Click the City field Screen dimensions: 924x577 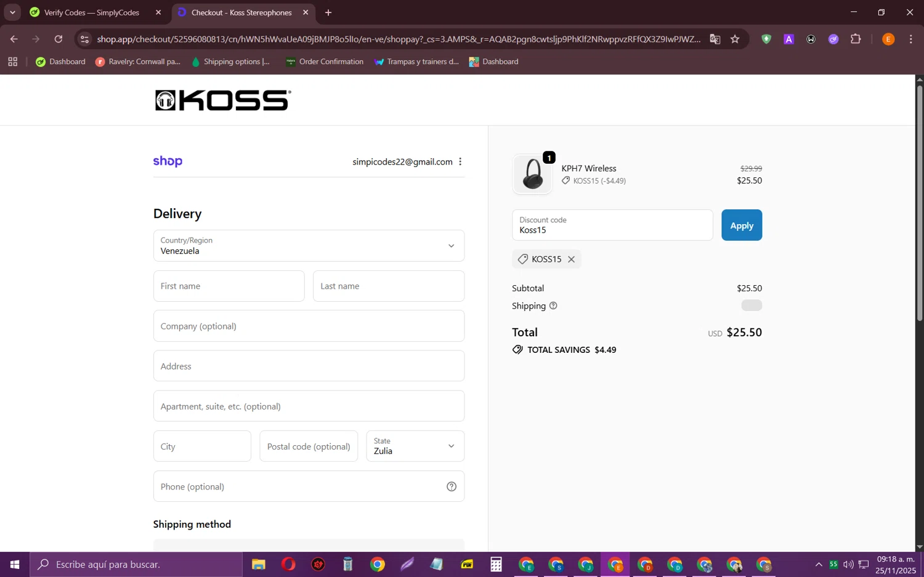(202, 446)
